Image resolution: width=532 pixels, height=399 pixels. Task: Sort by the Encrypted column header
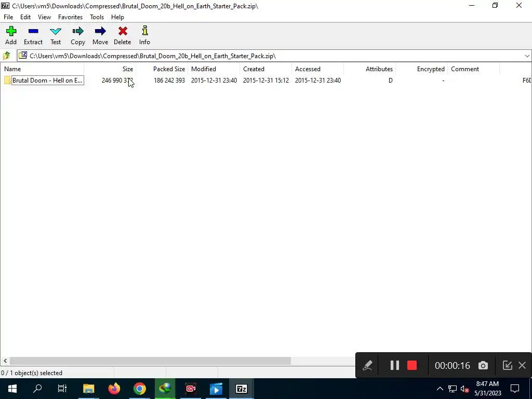pos(421,69)
